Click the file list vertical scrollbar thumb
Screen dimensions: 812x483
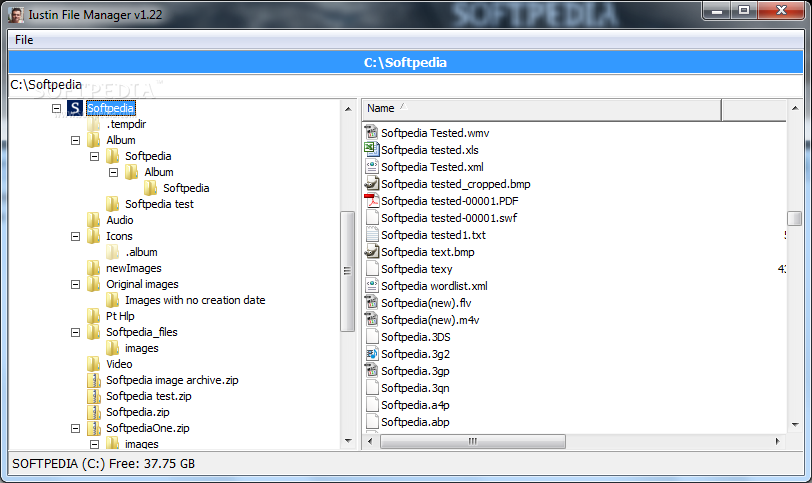click(795, 218)
